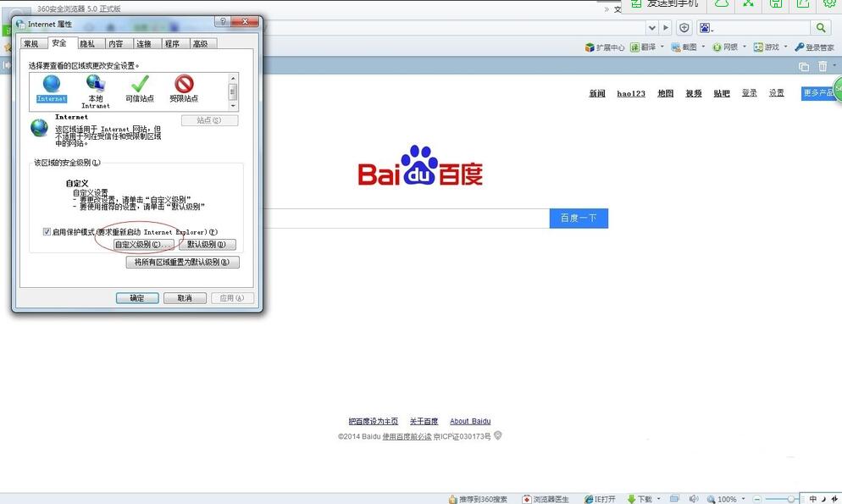This screenshot has height=504, width=842.
Task: Click the zoom-out minus button in status bar
Action: point(757,499)
